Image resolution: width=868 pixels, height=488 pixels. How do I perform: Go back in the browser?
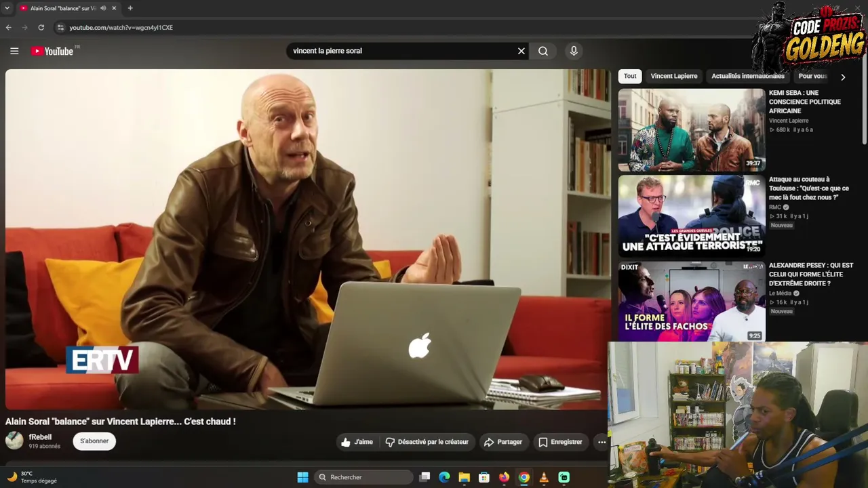(x=8, y=27)
